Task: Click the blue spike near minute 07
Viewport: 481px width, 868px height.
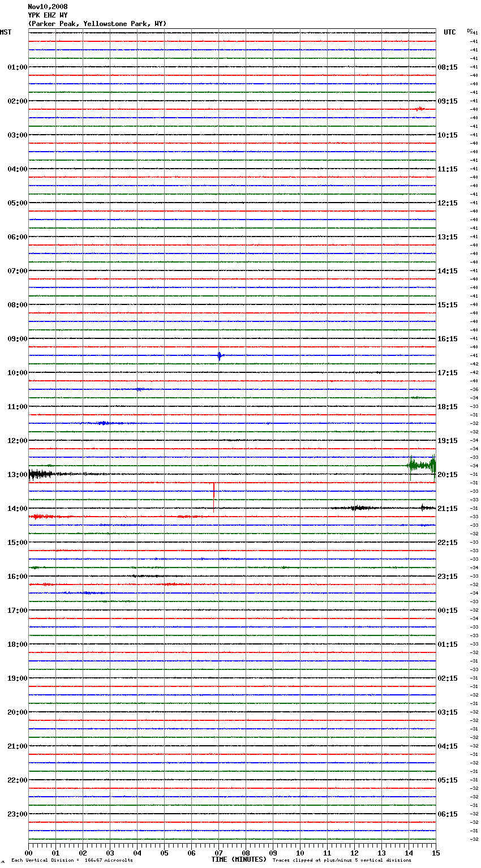Action: click(x=220, y=356)
